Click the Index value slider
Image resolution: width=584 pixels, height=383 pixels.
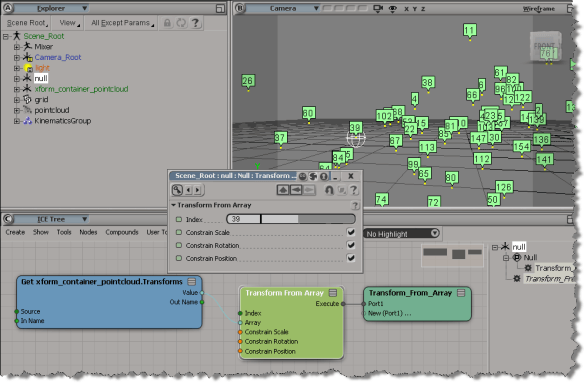291,219
